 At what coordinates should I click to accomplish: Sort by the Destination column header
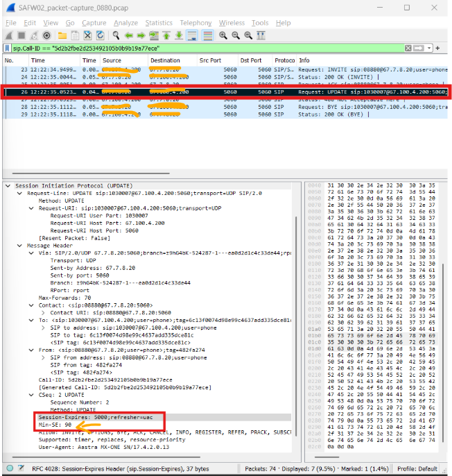pos(173,60)
